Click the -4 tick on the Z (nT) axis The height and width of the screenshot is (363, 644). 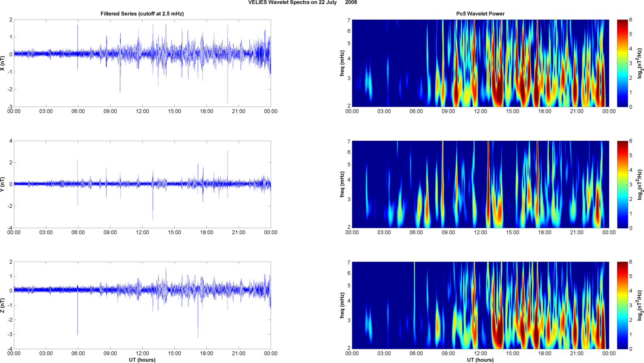(10, 349)
